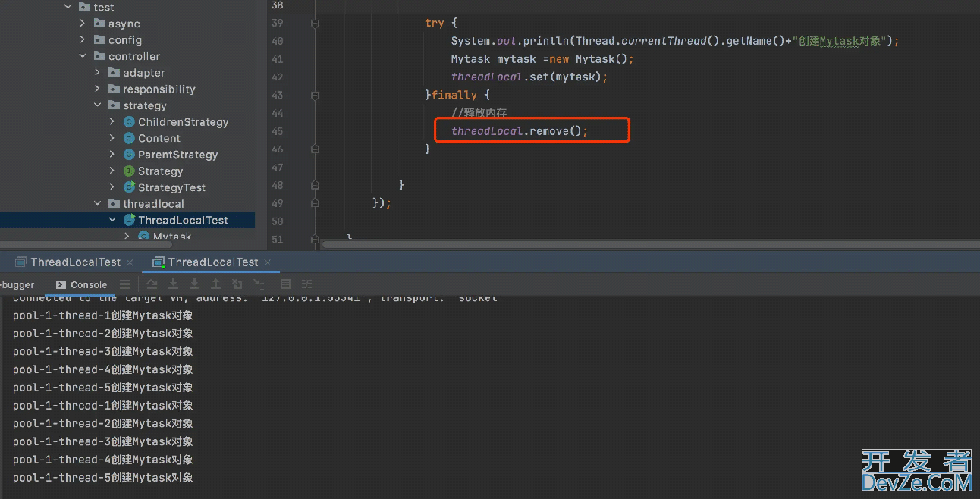
Task: Click the Step Out debug icon
Action: click(x=216, y=284)
